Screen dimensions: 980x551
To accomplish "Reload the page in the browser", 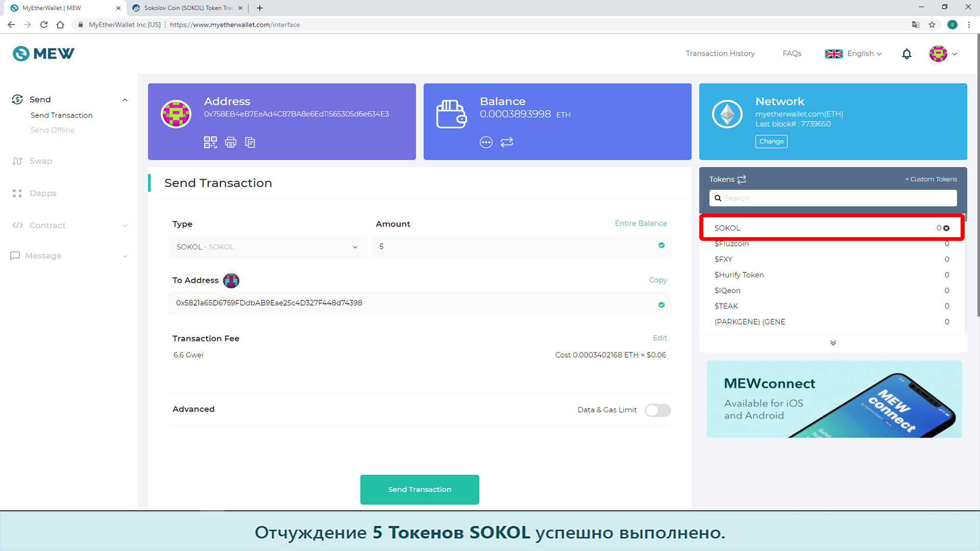I will 44,24.
